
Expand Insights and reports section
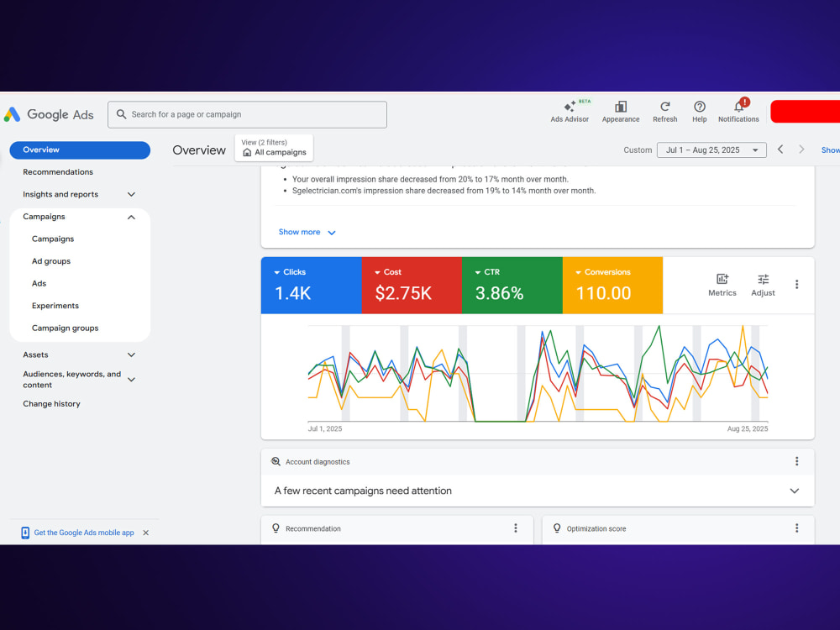(x=131, y=195)
